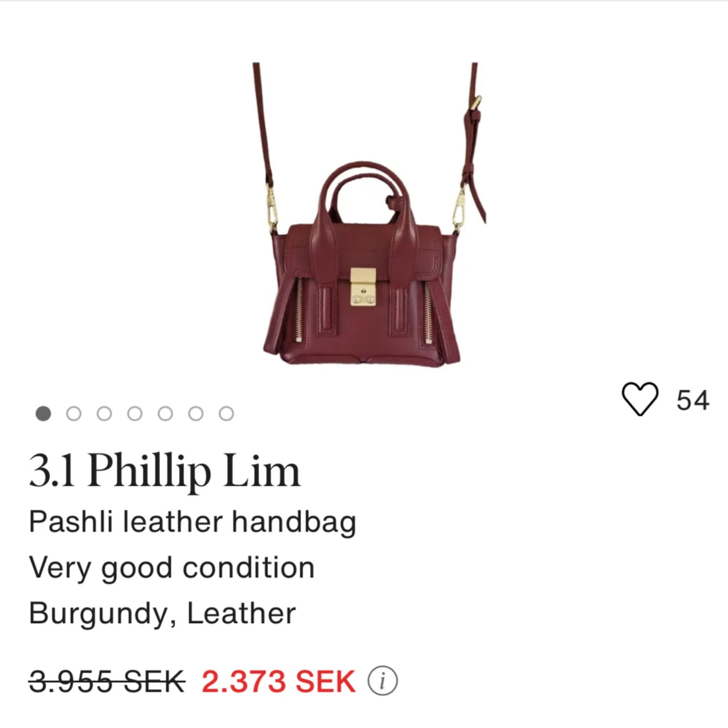Click the 54 likes count
The width and height of the screenshot is (728, 728).
coord(692,400)
